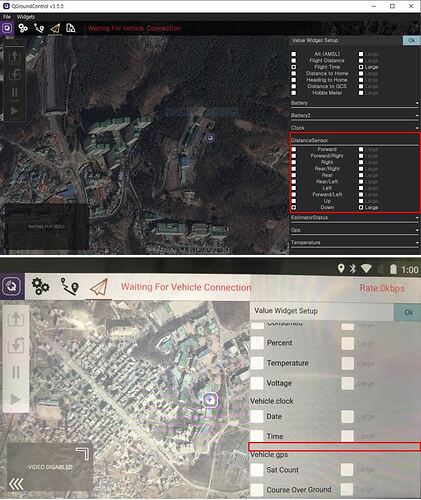
Task: Tap the battery status icon on tablet
Action: tap(393, 269)
